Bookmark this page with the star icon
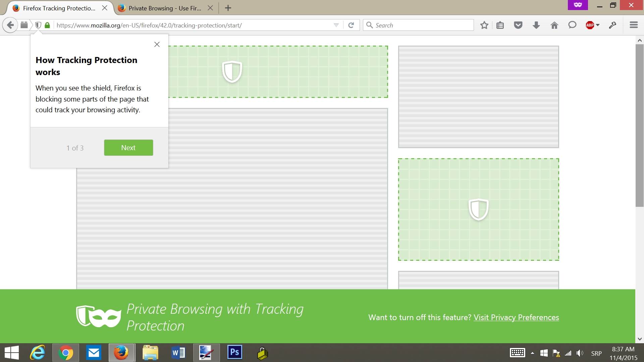The height and width of the screenshot is (362, 644). (484, 25)
